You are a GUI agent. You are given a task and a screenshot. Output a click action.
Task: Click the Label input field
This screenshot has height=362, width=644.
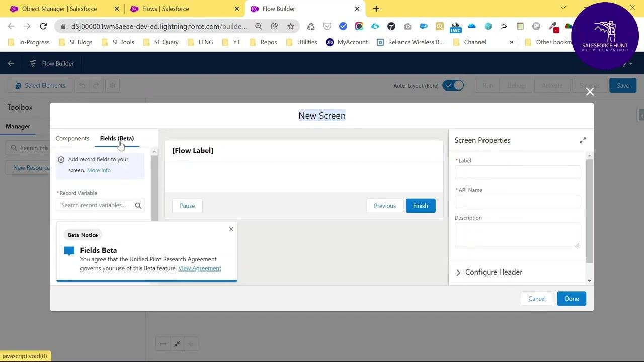pyautogui.click(x=517, y=173)
